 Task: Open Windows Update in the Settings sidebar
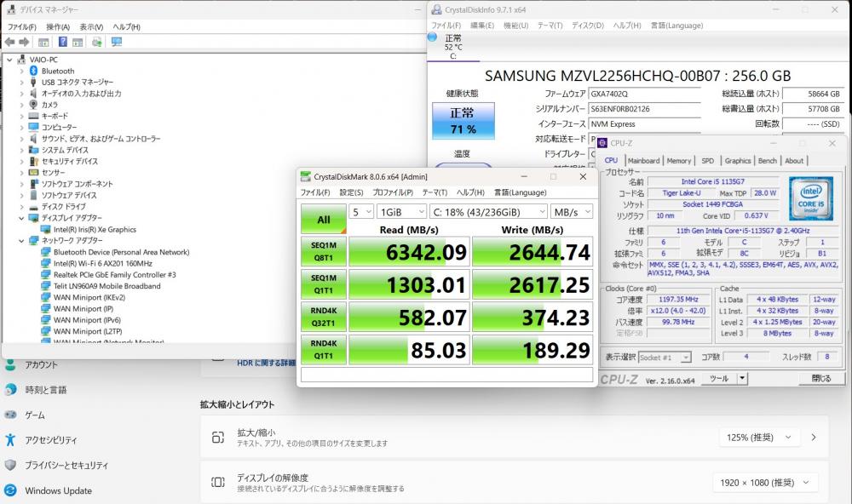(58, 490)
